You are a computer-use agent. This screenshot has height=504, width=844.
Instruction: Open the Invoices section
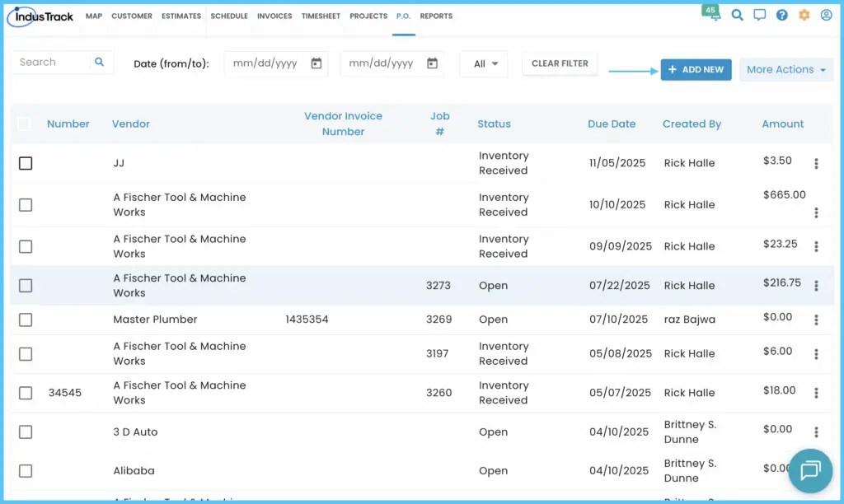click(x=274, y=16)
